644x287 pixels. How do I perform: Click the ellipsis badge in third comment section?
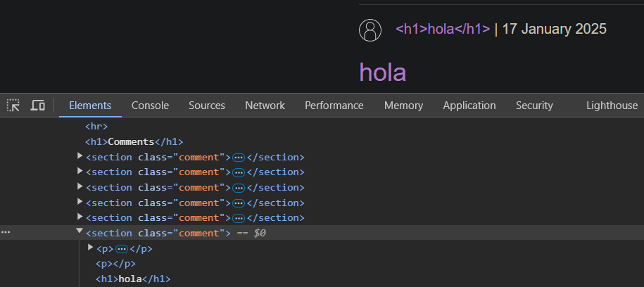239,188
